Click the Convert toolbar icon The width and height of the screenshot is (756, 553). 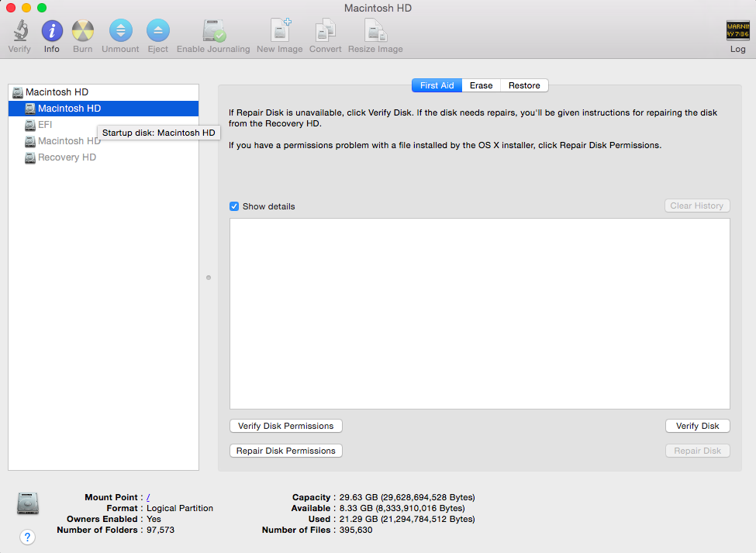coord(326,30)
